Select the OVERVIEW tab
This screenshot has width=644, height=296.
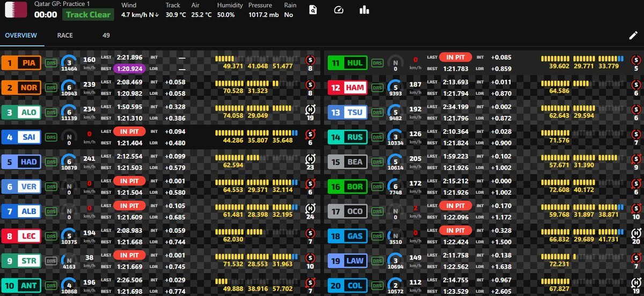point(21,35)
